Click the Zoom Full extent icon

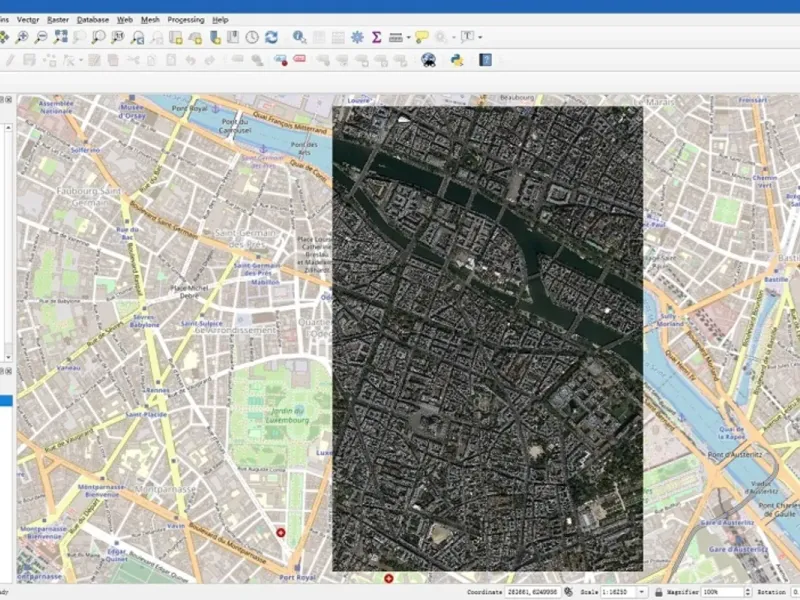(x=61, y=37)
